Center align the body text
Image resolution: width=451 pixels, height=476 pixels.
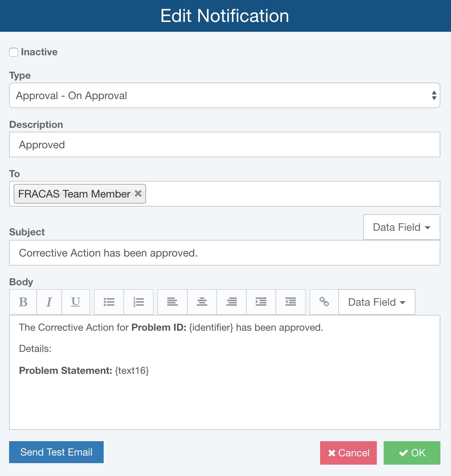click(x=202, y=302)
